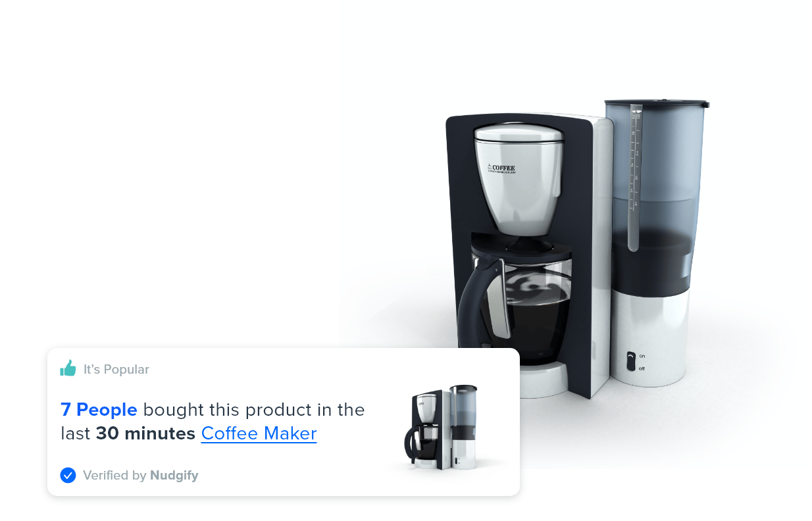Click the teal thumbs-up icon
This screenshot has width=812, height=521.
pos(68,368)
